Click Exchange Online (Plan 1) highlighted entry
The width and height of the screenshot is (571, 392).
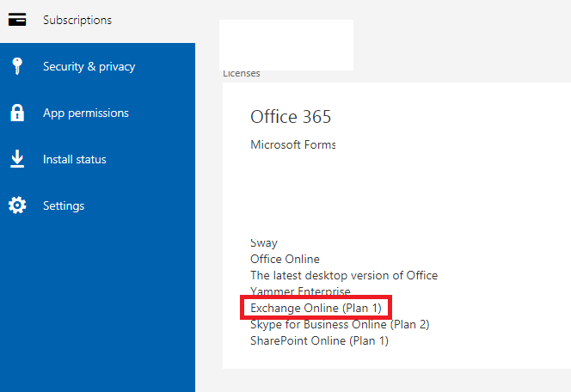(316, 308)
